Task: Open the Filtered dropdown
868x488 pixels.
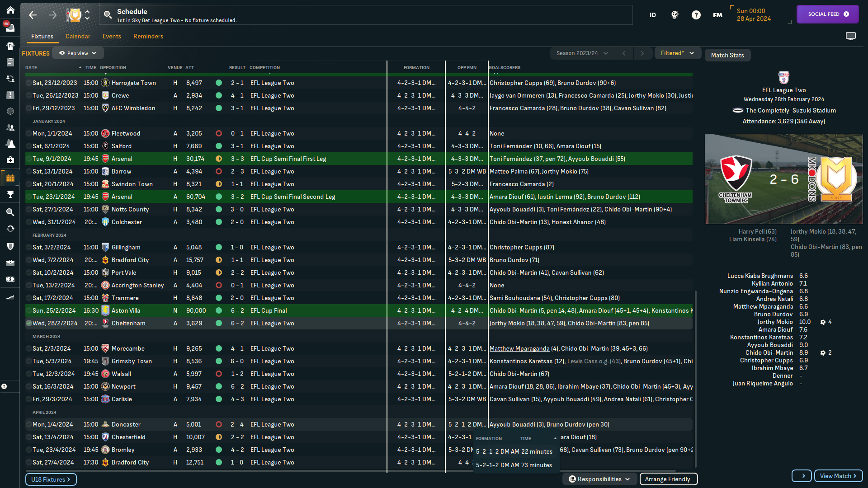Action: click(677, 53)
